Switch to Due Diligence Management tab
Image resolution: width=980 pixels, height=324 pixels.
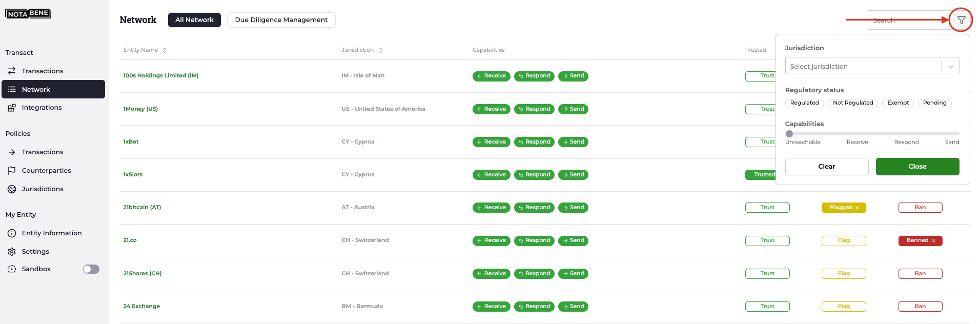click(x=281, y=20)
